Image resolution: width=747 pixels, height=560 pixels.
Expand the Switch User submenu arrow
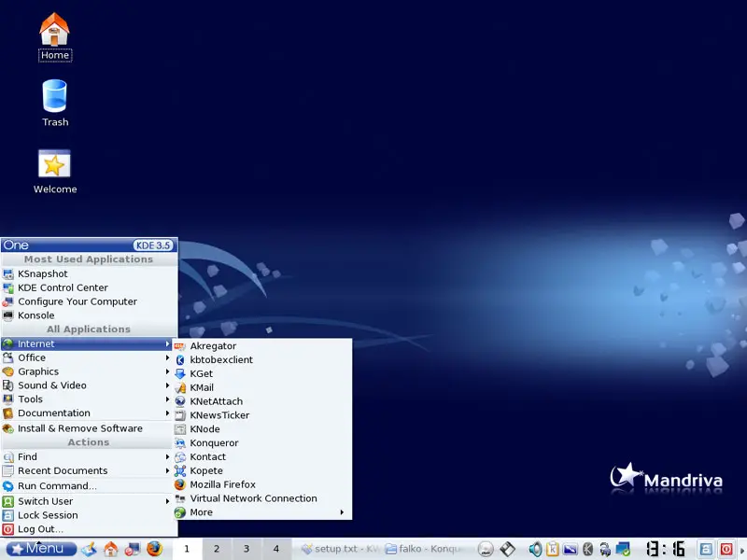pos(167,501)
